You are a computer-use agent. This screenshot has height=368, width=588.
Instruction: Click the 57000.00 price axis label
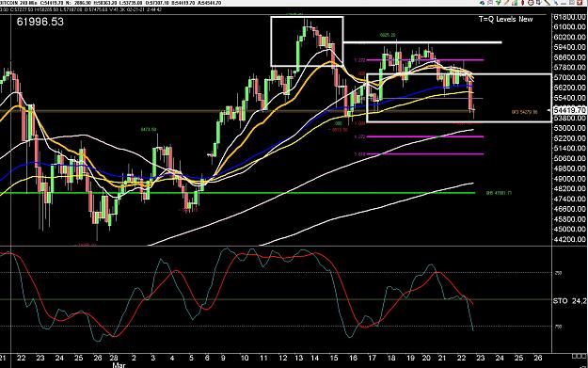tap(569, 78)
